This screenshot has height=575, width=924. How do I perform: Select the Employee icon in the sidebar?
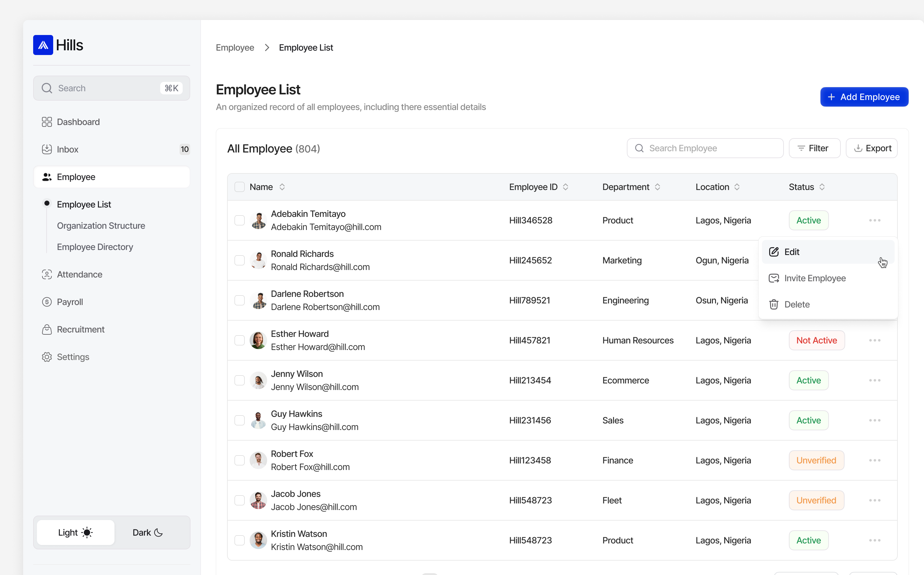point(47,177)
